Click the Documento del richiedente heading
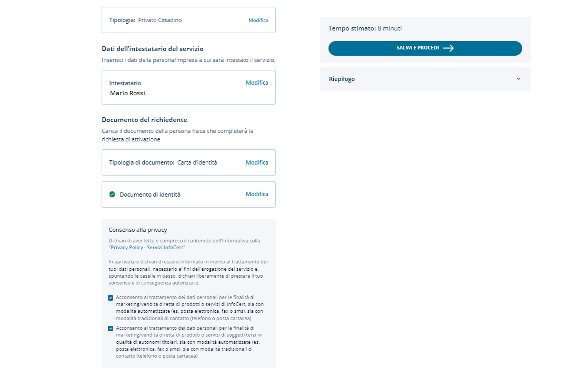The width and height of the screenshot is (588, 368). tap(144, 120)
